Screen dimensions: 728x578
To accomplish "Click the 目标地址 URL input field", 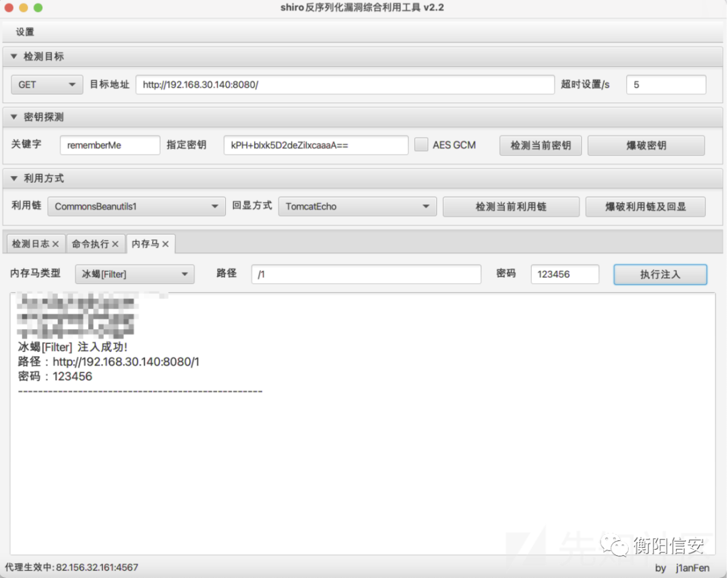I will click(x=345, y=84).
